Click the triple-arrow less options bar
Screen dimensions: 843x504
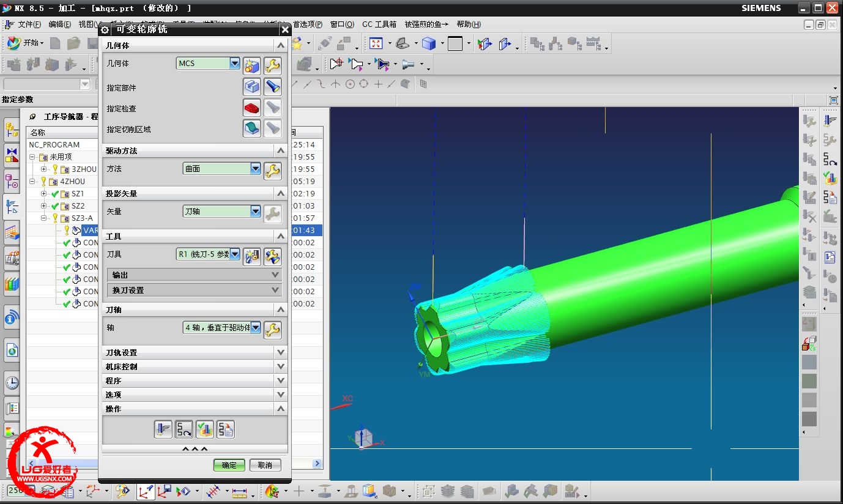coord(195,449)
